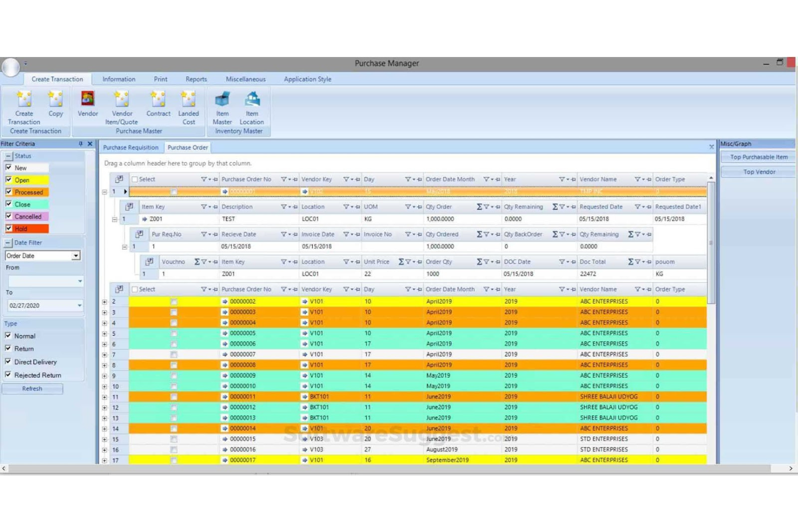Click sum icon on Unit Price column
Image resolution: width=798 pixels, height=532 pixels.
pos(401,262)
